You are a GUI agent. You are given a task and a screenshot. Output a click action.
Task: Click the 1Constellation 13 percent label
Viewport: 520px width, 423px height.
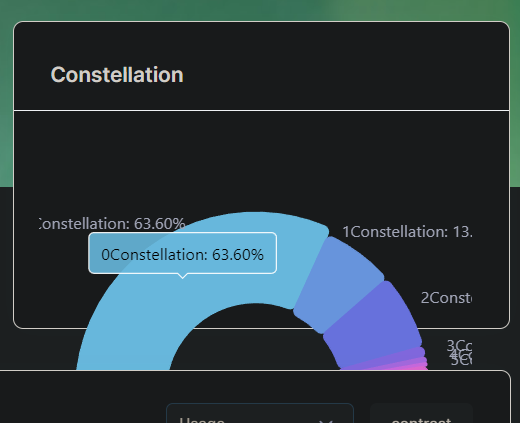[407, 232]
